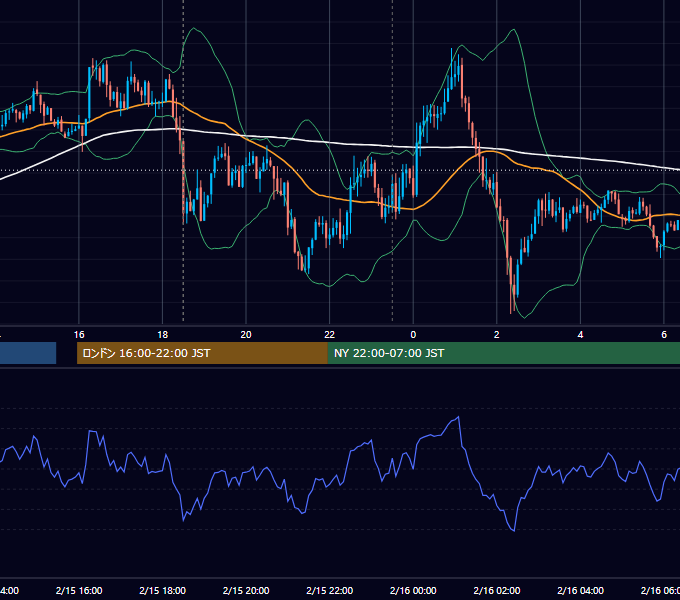Click hour label 16 under the price chart

[x=79, y=335]
